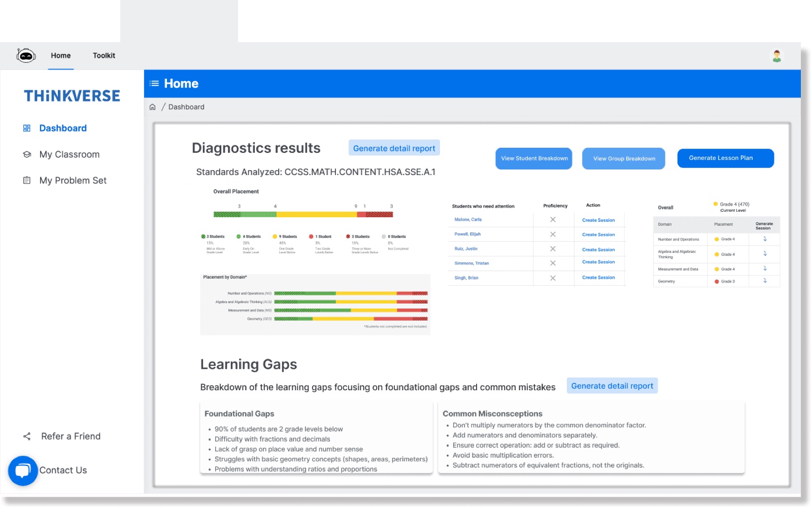This screenshot has width=812, height=508.
Task: Click the robot logo icon
Action: click(26, 55)
